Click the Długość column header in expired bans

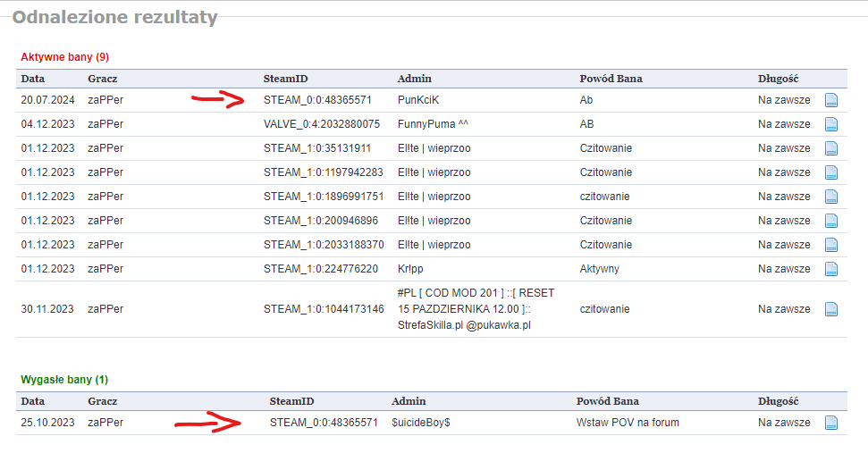[778, 401]
